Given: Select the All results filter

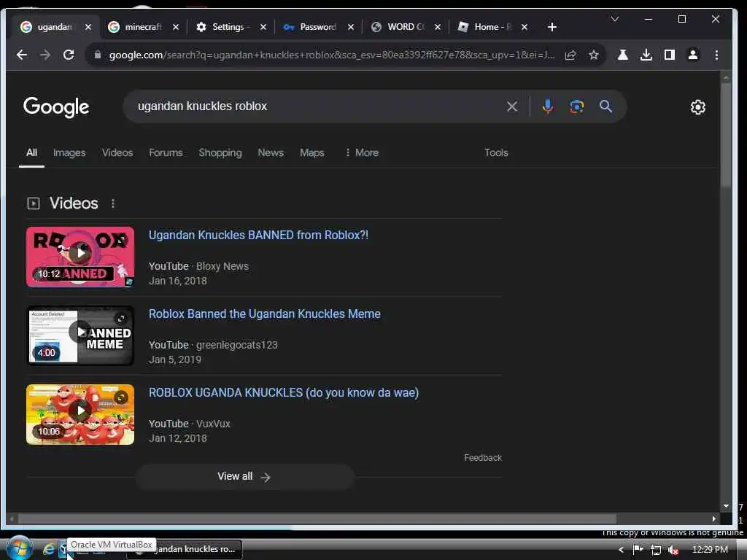Looking at the screenshot, I should click(x=31, y=153).
